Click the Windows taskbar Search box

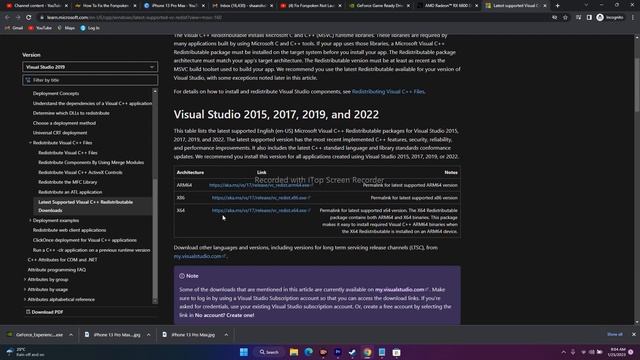click(x=269, y=352)
